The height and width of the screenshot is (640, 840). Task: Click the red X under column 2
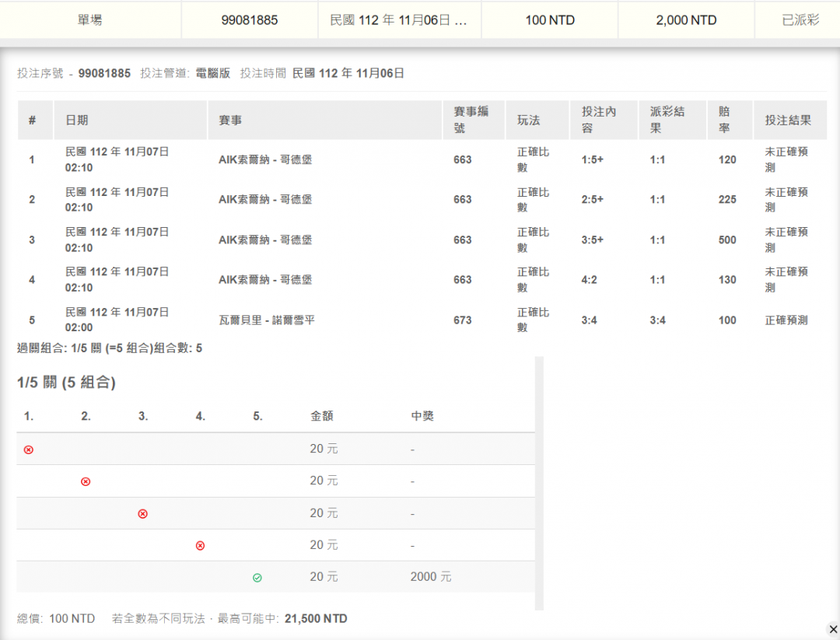86,481
